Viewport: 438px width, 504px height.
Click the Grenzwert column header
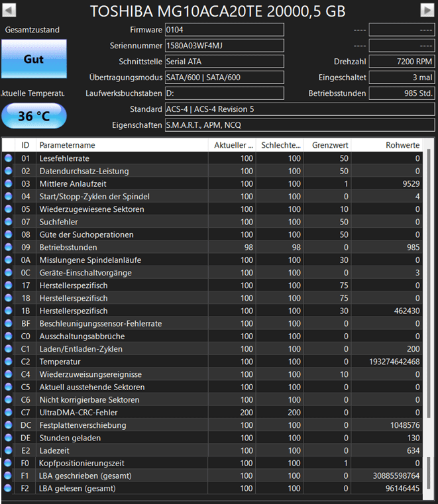tap(327, 145)
